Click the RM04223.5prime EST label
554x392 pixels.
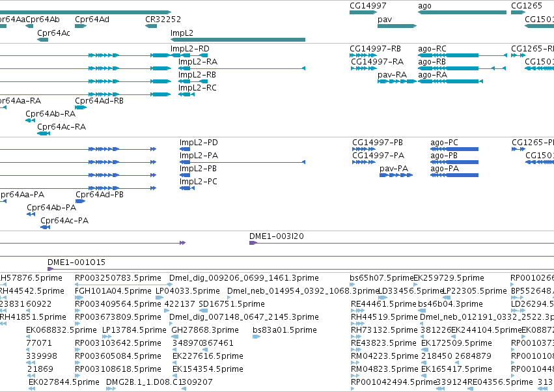pos(384,356)
